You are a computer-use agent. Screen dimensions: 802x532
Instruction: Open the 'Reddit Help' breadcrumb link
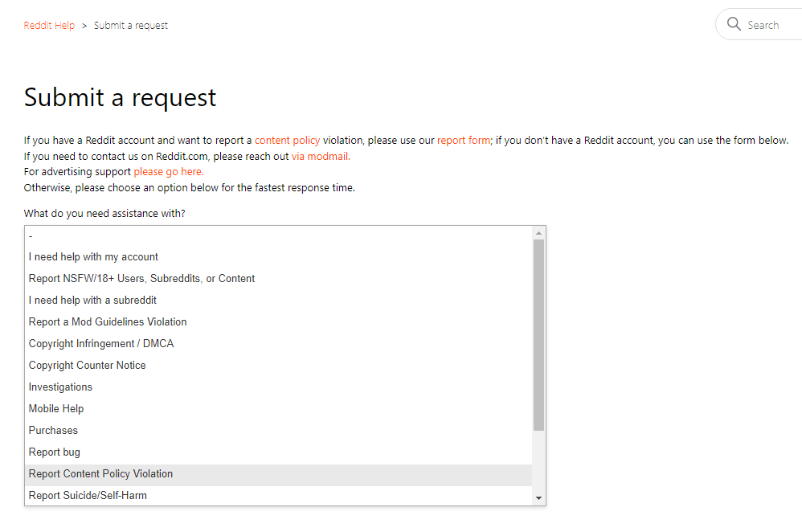[49, 26]
